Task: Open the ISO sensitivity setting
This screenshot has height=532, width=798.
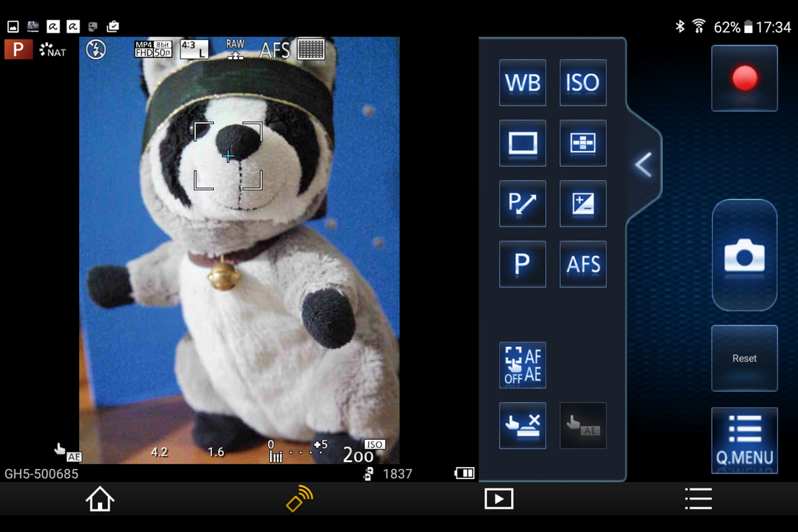Action: (583, 83)
